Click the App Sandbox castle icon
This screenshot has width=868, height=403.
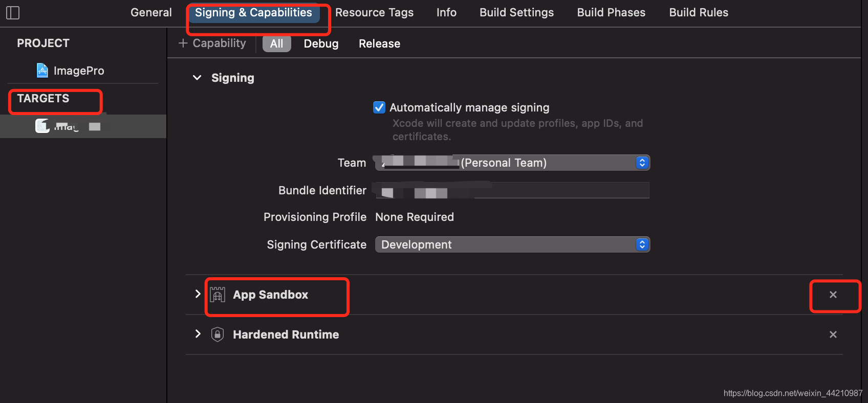click(218, 295)
